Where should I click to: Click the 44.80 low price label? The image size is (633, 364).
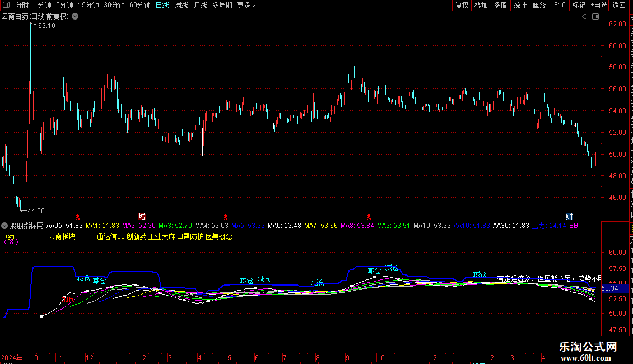[36, 211]
